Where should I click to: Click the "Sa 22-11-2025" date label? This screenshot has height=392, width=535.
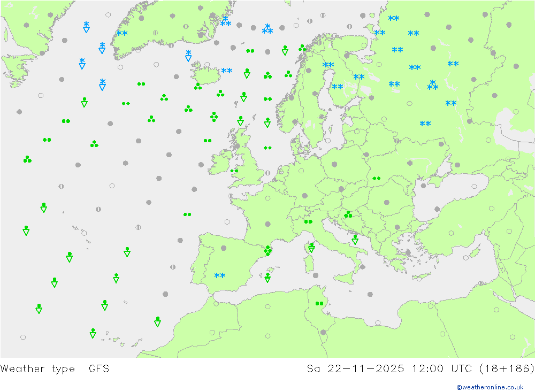coord(355,369)
